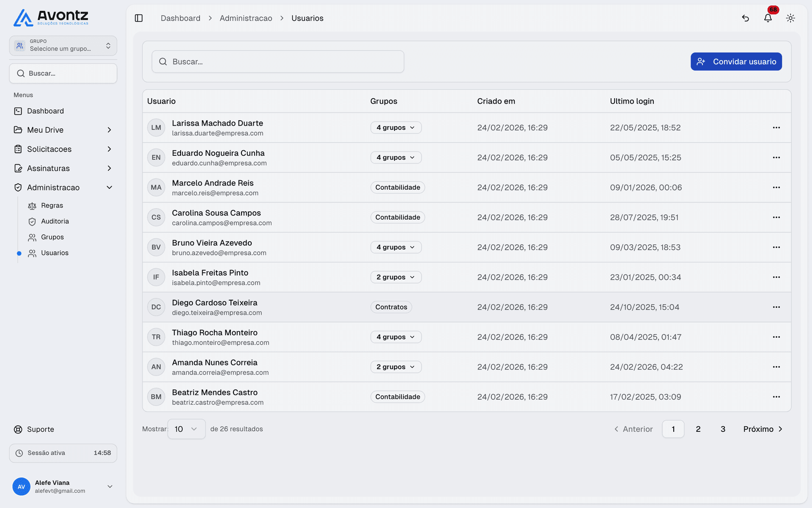
Task: Open the Grupos submenu item
Action: click(x=52, y=237)
